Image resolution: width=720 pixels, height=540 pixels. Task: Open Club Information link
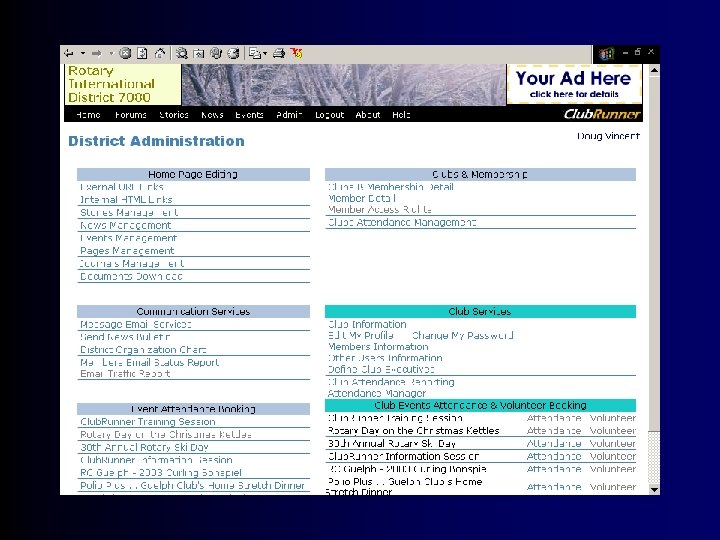pyautogui.click(x=367, y=324)
